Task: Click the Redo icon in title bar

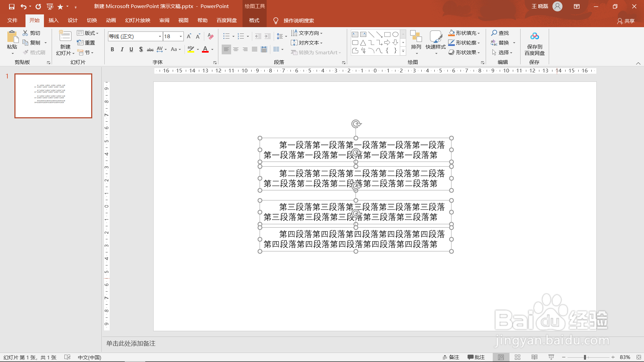Action: pos(38,6)
